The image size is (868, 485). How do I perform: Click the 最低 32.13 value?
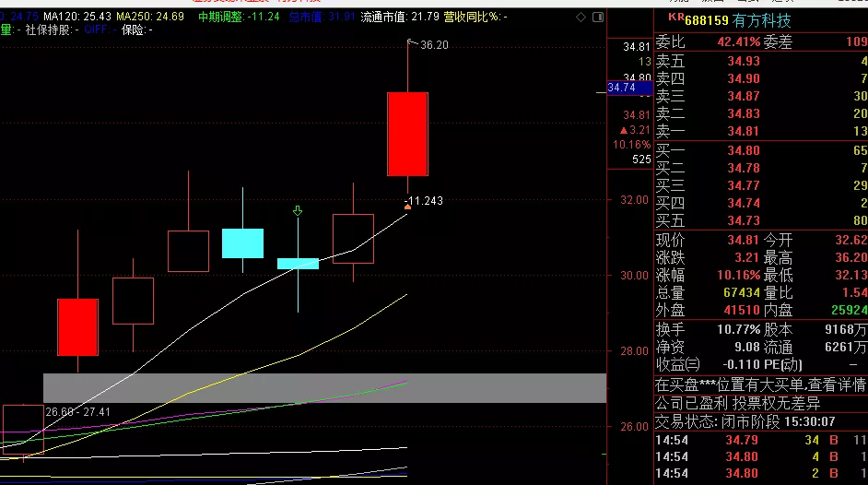[850, 276]
